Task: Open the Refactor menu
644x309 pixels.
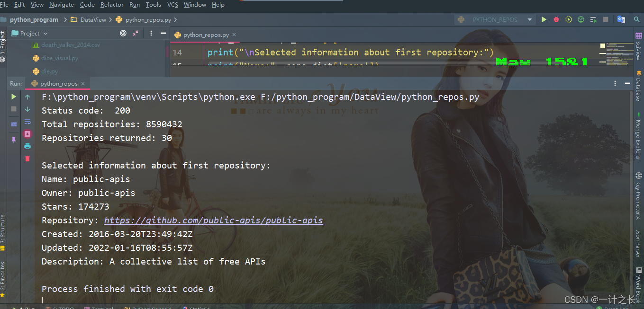Action: 112,5
